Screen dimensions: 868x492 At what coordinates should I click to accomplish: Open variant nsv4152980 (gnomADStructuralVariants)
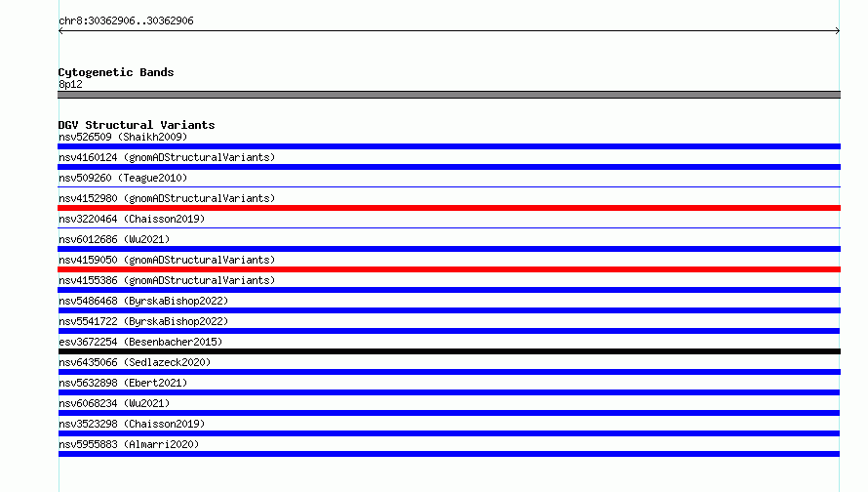(167, 198)
